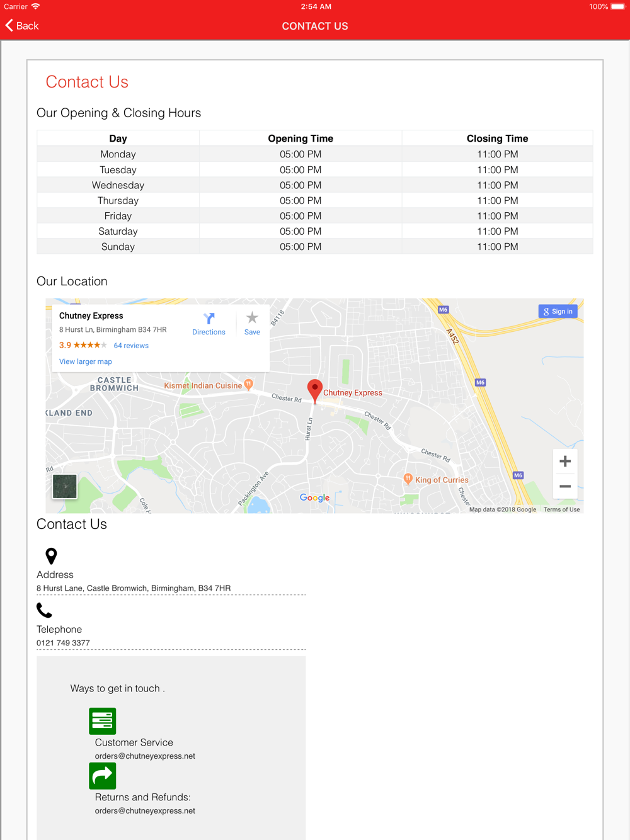
Task: Tap the King of Curries restaurant marker
Action: [408, 479]
